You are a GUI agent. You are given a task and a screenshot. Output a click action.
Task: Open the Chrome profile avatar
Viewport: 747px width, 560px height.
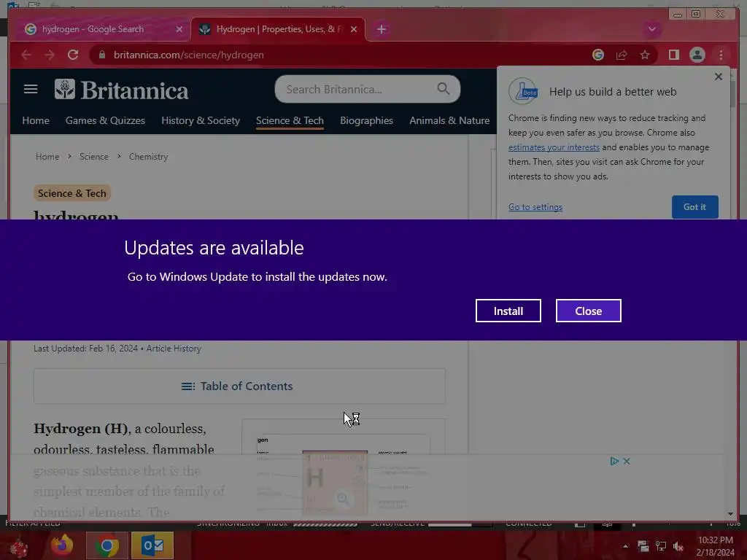(x=697, y=55)
